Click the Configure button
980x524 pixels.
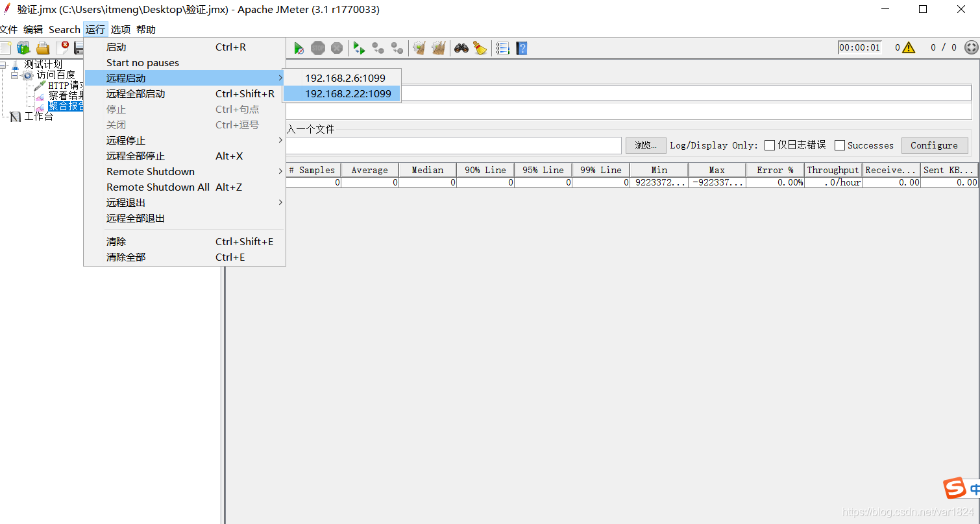(x=934, y=145)
